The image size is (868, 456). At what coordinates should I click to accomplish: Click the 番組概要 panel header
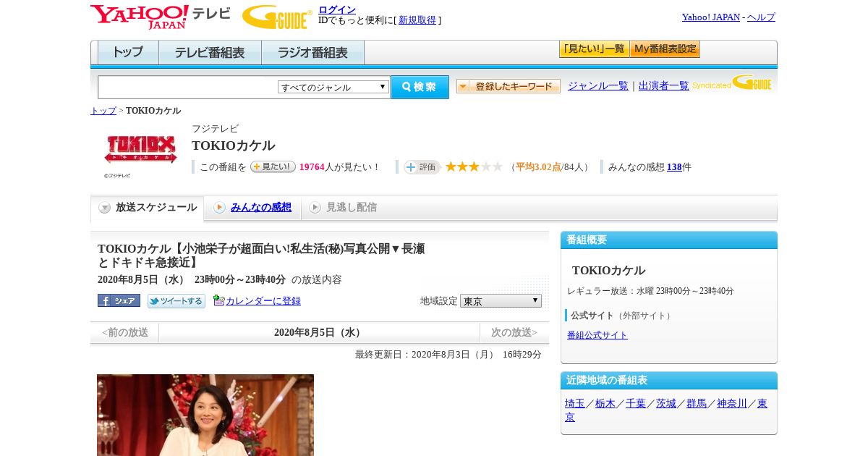point(669,240)
